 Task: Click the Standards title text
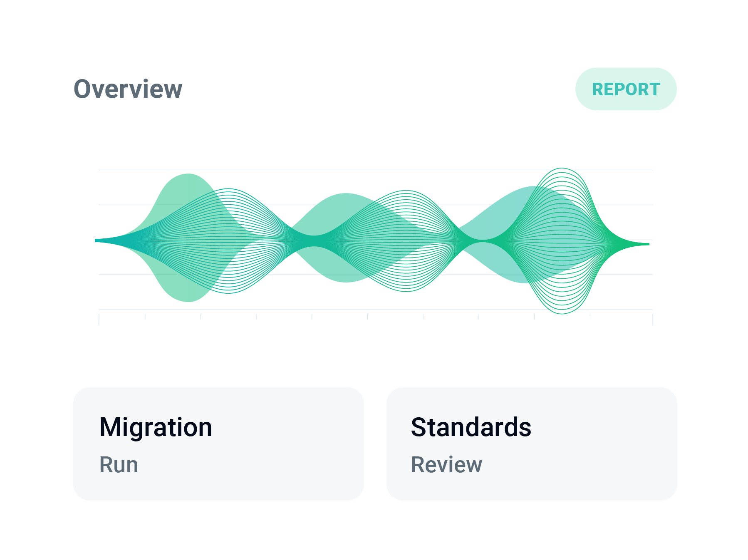471,427
